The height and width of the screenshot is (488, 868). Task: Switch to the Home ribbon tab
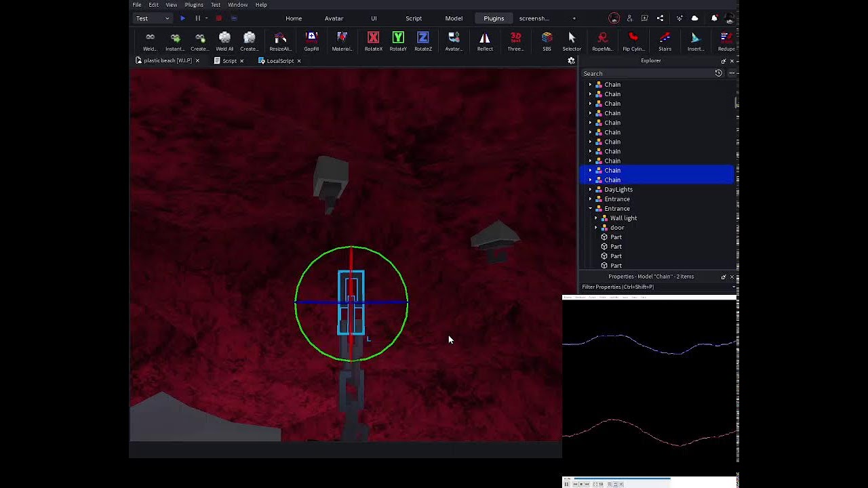click(x=294, y=18)
